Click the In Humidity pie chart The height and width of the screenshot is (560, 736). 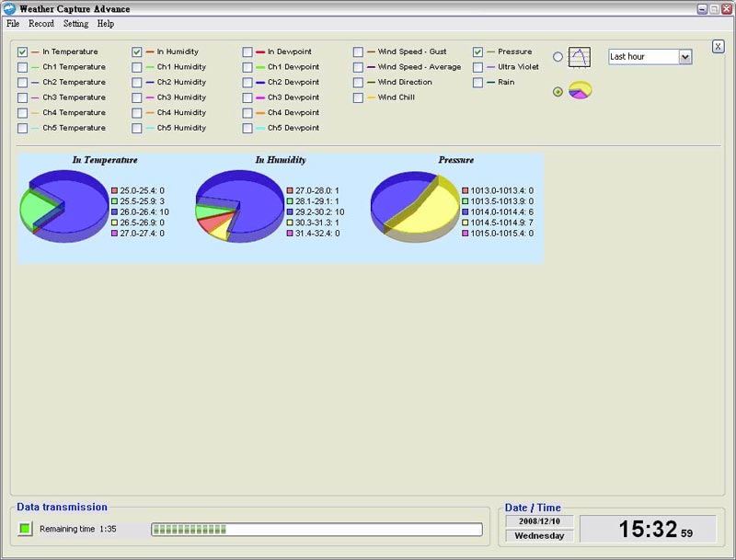point(239,206)
